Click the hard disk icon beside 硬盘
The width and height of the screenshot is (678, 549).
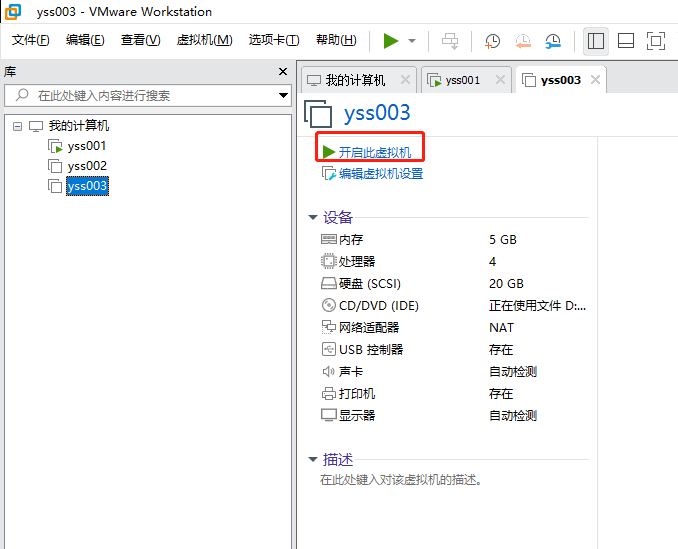tap(329, 284)
